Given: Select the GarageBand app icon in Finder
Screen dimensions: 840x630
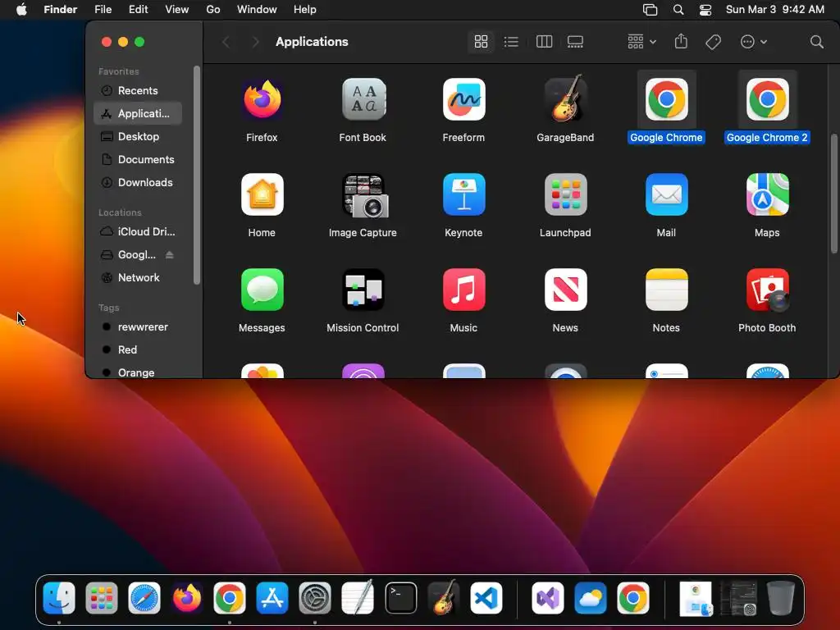Looking at the screenshot, I should pyautogui.click(x=565, y=98).
